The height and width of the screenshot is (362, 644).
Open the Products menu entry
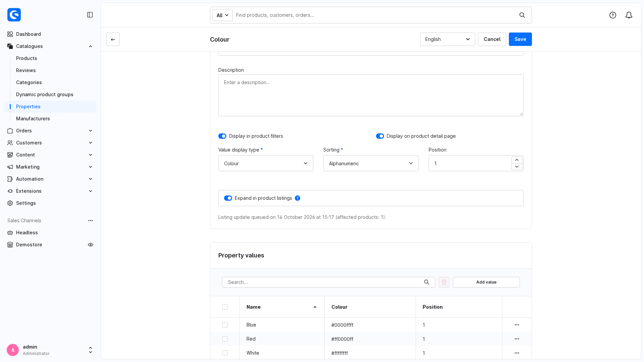tap(26, 58)
